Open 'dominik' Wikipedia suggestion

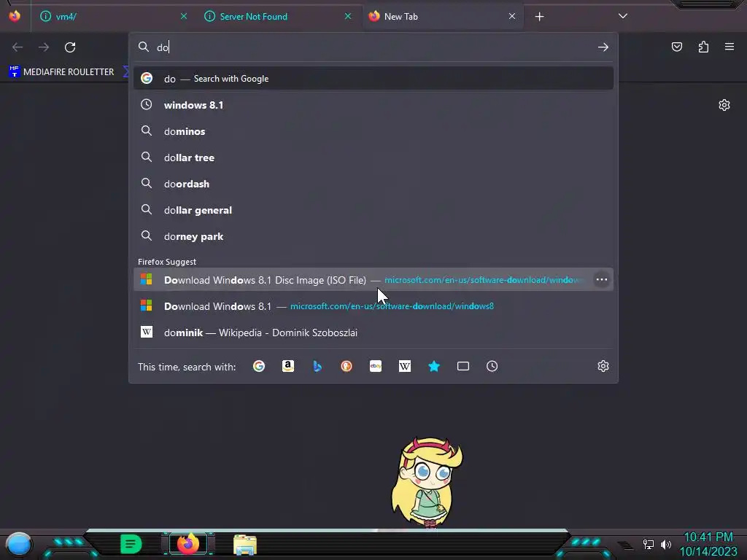(373, 332)
